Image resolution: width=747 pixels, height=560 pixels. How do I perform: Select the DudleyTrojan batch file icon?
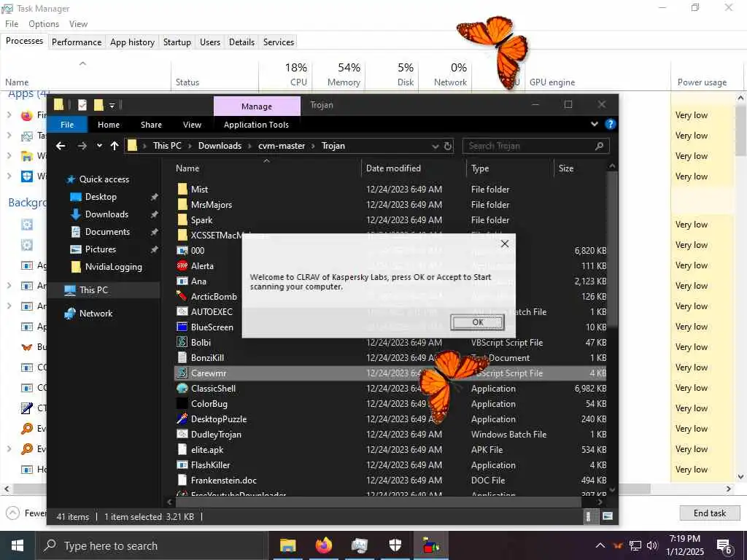[x=182, y=435]
